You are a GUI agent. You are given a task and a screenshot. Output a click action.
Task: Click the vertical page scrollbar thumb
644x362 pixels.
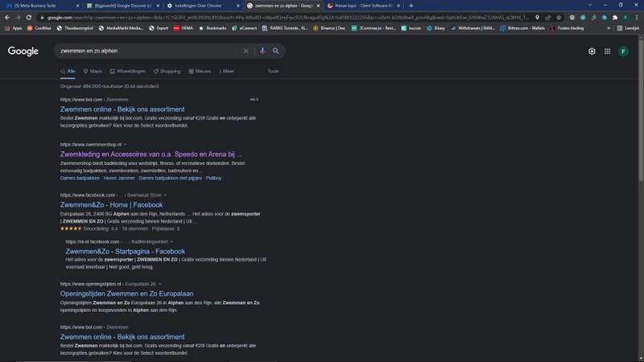click(641, 110)
